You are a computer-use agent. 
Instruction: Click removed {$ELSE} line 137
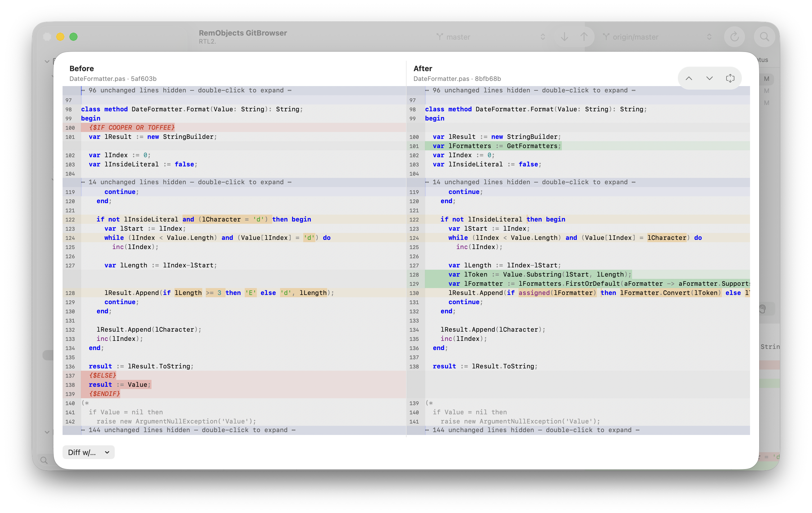click(234, 375)
